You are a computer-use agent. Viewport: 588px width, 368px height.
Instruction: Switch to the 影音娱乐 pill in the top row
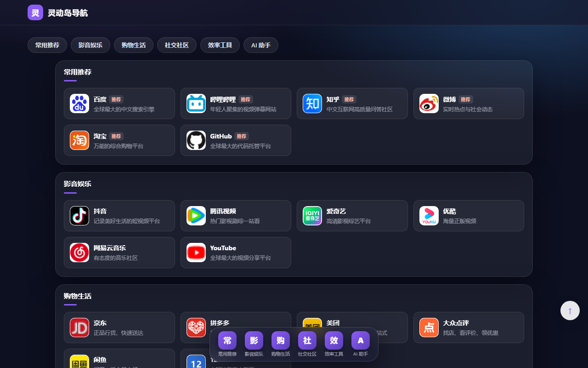(90, 45)
